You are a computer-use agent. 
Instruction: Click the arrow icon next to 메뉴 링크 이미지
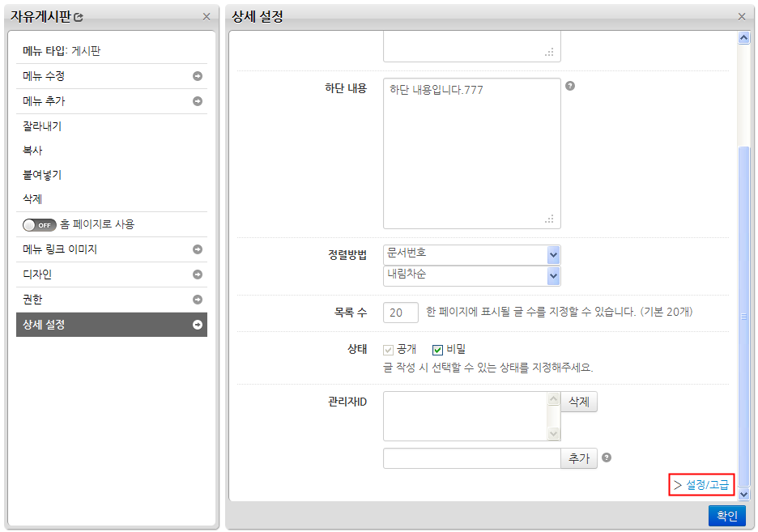(x=197, y=249)
